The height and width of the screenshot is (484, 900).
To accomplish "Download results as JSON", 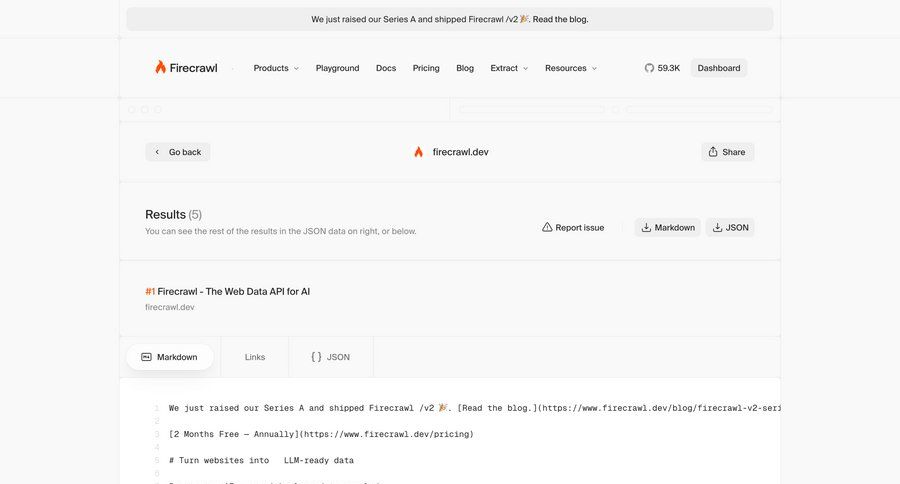I will 729,227.
